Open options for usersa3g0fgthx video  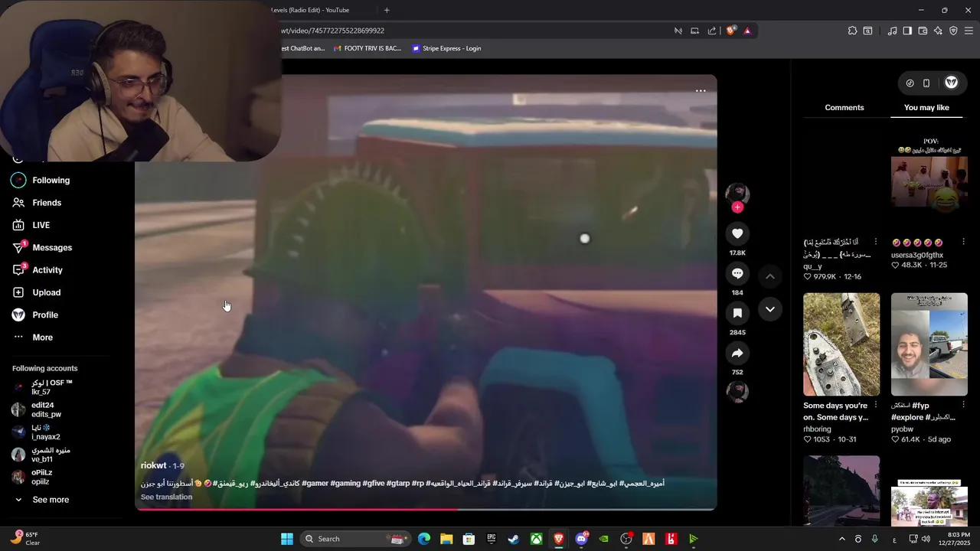tap(963, 242)
